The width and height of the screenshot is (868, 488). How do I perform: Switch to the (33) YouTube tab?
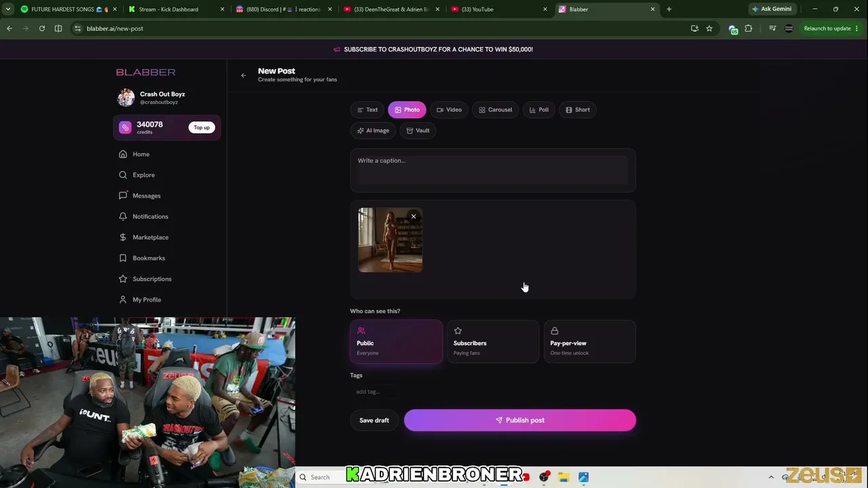[498, 9]
